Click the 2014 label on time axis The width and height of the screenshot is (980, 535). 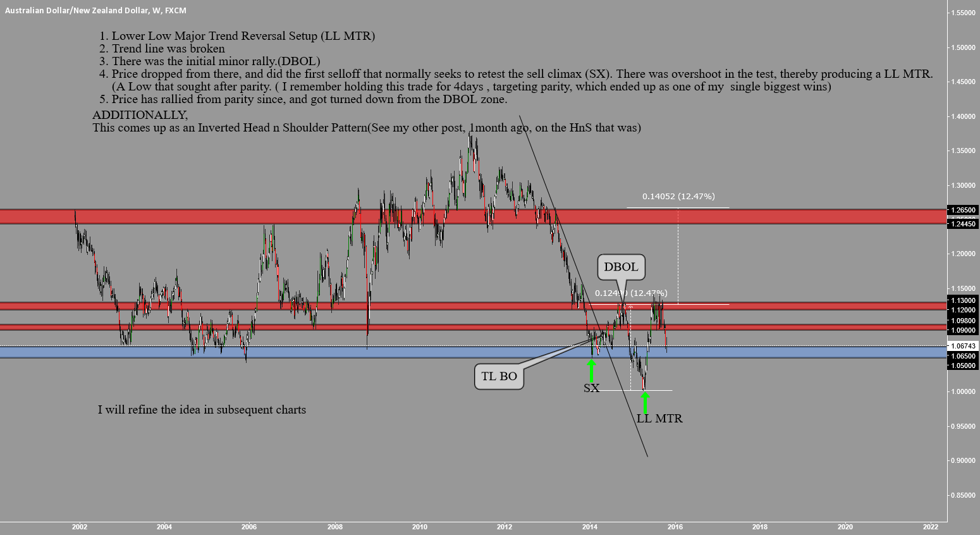coord(590,526)
